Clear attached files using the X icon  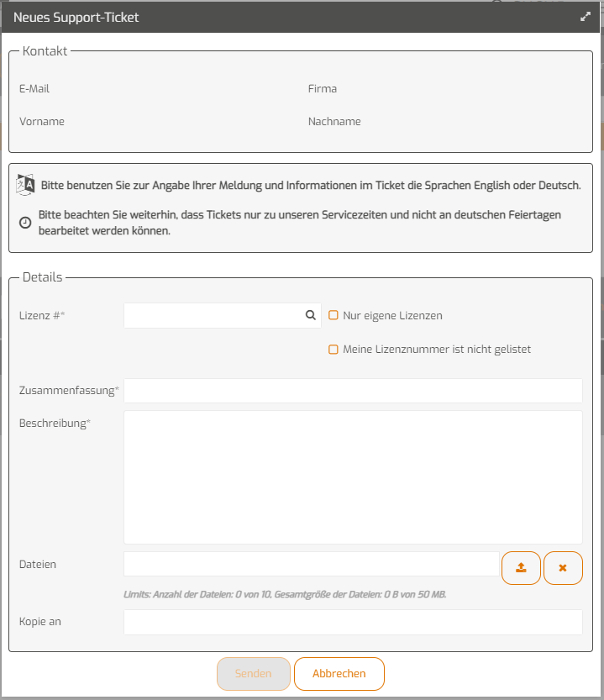coord(563,567)
